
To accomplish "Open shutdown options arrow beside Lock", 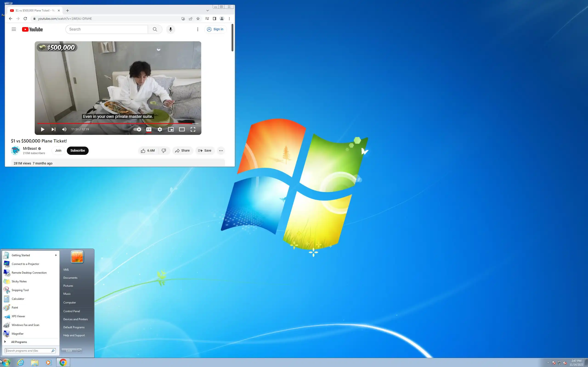I will 79,350.
